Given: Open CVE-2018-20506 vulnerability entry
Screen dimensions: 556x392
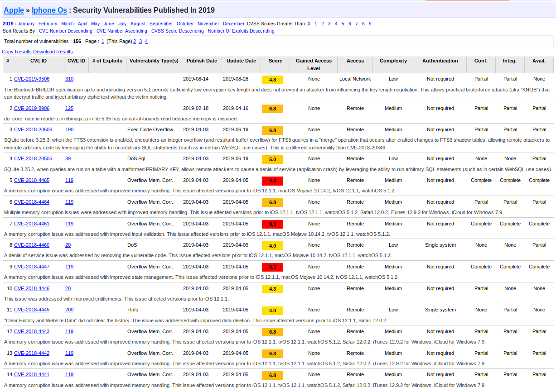Looking at the screenshot, I should click(33, 129).
